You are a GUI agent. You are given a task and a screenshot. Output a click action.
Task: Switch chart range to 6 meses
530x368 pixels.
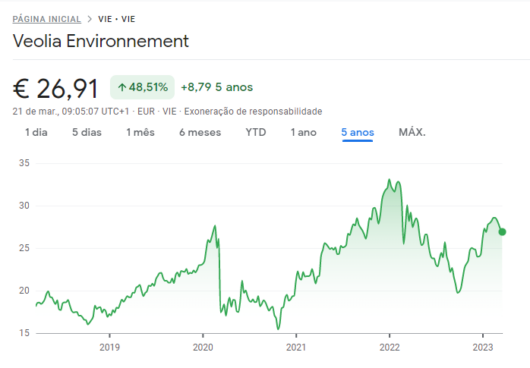(200, 132)
